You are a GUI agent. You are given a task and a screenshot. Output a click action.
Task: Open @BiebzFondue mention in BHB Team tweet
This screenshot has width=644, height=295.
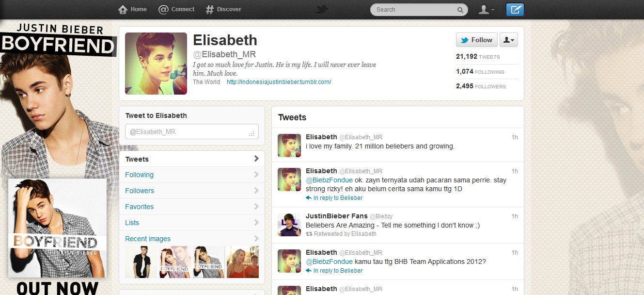[329, 262]
